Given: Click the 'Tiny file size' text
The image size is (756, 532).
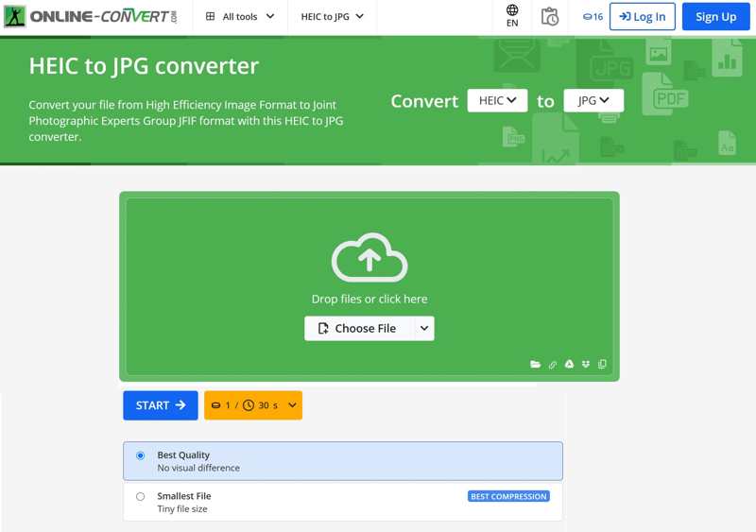Looking at the screenshot, I should pyautogui.click(x=182, y=508).
